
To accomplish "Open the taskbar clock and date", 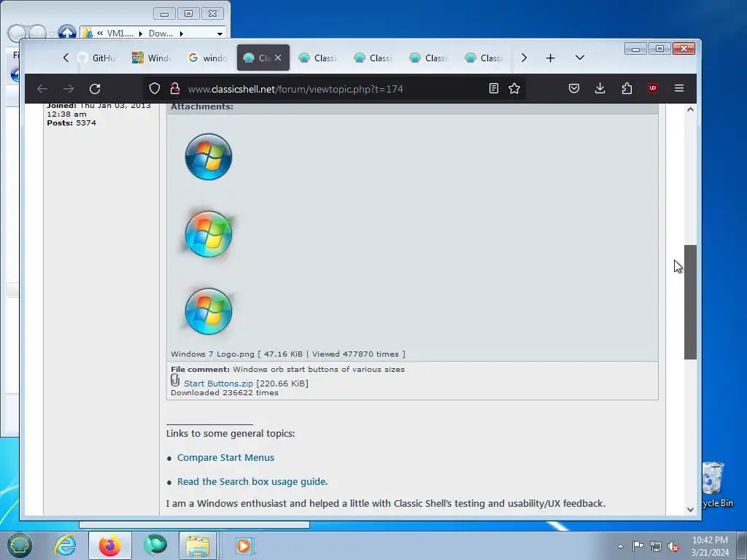I will point(710,546).
